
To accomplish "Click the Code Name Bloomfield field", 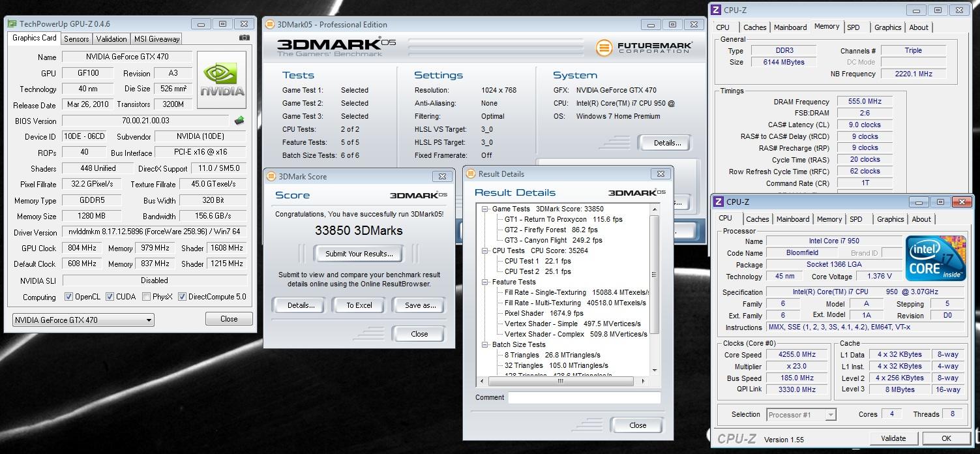I will [801, 252].
